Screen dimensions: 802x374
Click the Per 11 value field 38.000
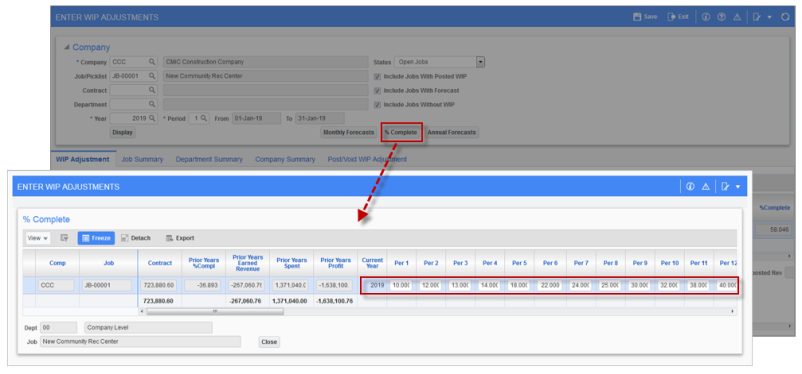698,285
